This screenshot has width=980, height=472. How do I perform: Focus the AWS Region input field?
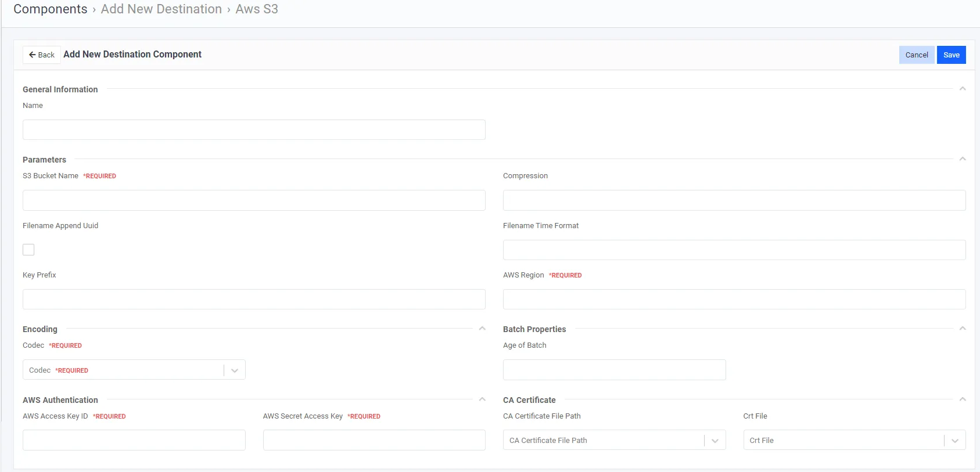[734, 299]
